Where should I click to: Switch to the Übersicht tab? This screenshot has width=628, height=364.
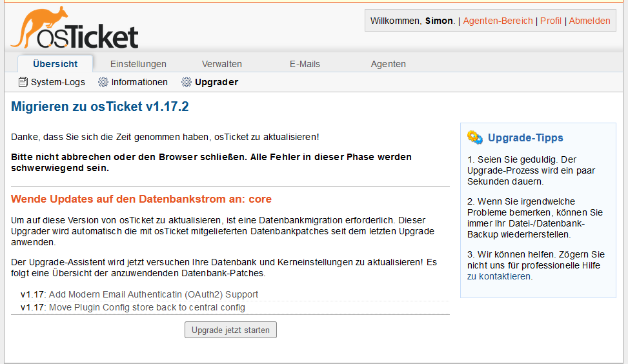tap(56, 64)
